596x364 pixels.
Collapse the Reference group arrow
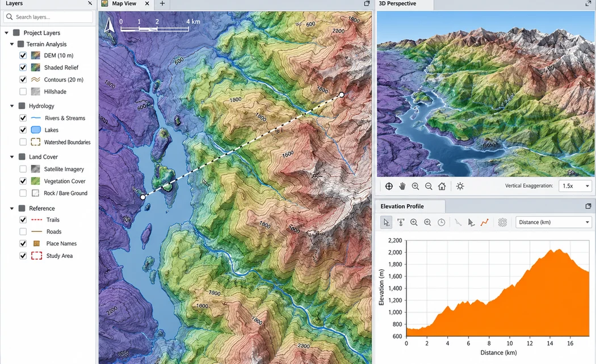pyautogui.click(x=12, y=209)
